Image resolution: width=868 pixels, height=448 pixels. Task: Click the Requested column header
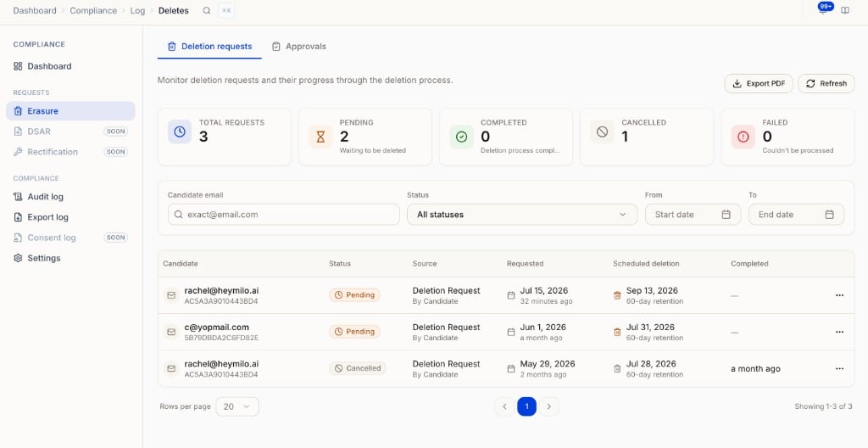[x=525, y=264]
